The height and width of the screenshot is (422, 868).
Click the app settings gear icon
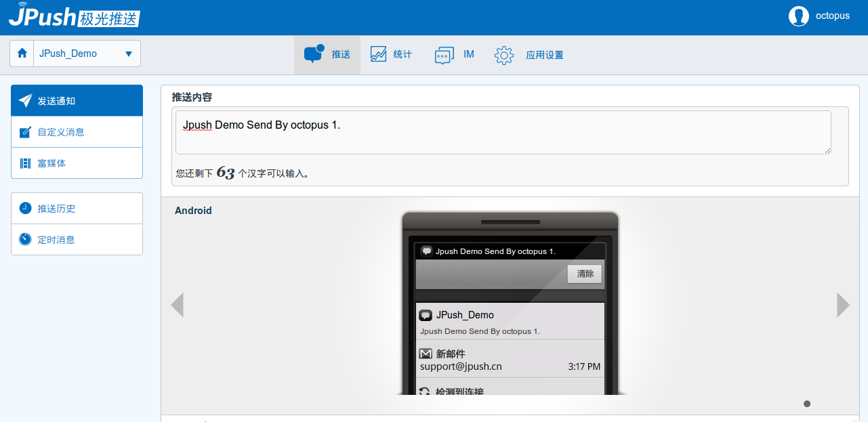tap(504, 55)
